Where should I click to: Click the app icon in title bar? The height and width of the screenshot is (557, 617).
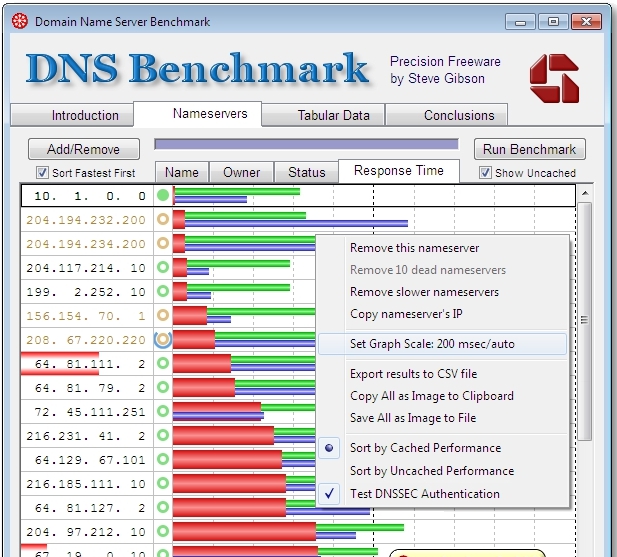[x=19, y=21]
